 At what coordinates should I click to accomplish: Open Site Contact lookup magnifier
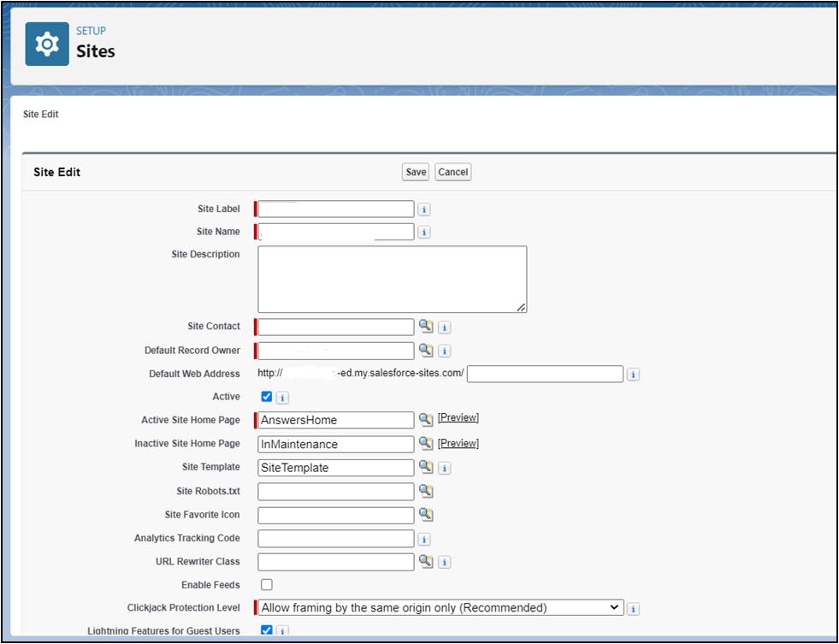coord(426,327)
